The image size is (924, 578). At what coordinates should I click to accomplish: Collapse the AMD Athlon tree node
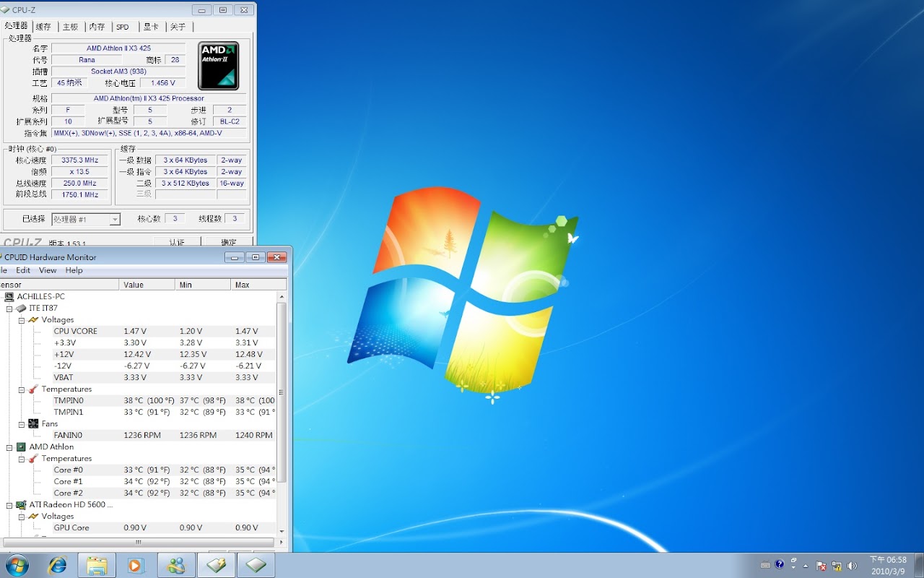pos(9,447)
